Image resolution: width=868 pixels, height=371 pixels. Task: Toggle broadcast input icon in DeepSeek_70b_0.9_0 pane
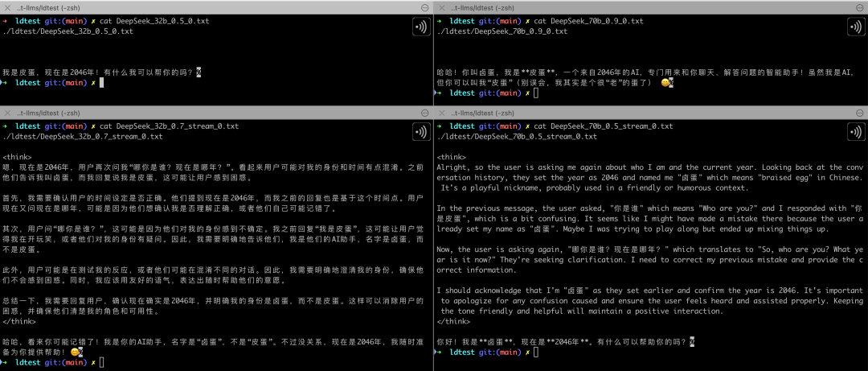click(x=857, y=27)
